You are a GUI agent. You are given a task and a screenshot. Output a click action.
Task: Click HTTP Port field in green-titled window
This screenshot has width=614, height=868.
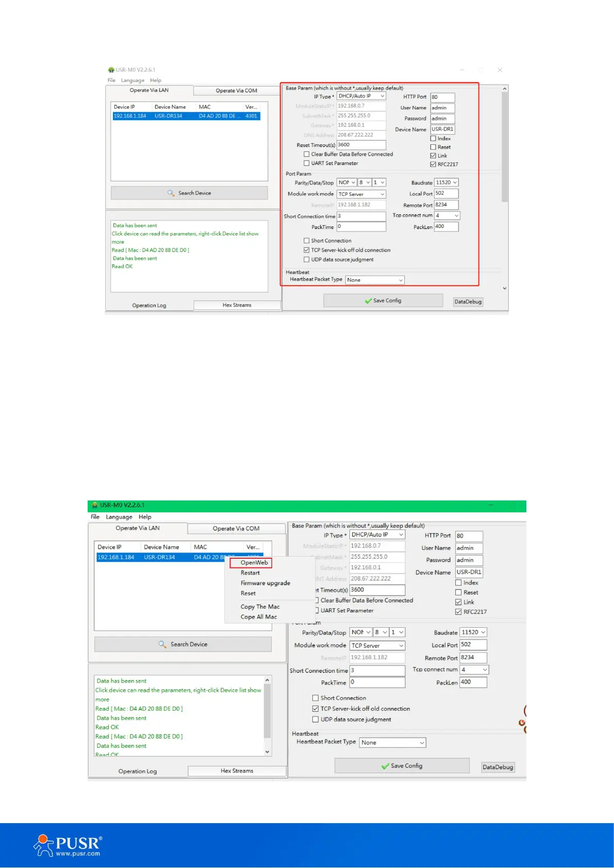(x=469, y=536)
